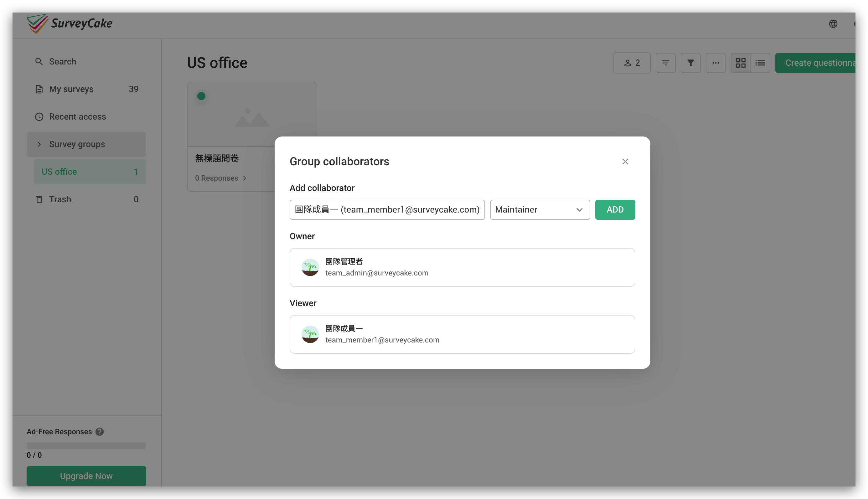Click the Search magnifier icon in sidebar
The width and height of the screenshot is (868, 499).
click(39, 62)
